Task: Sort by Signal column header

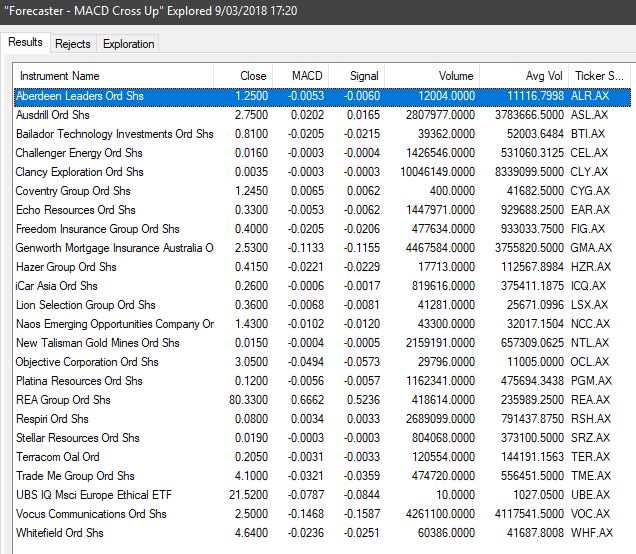Action: [357, 76]
